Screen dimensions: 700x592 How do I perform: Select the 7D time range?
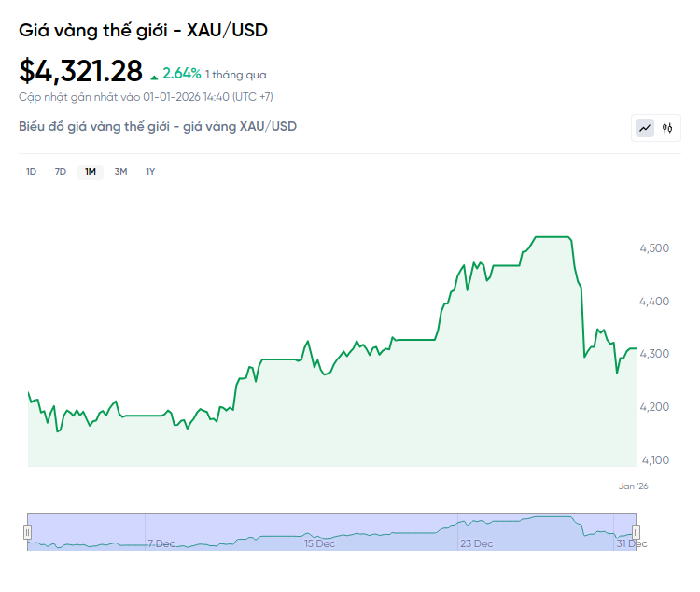[61, 171]
